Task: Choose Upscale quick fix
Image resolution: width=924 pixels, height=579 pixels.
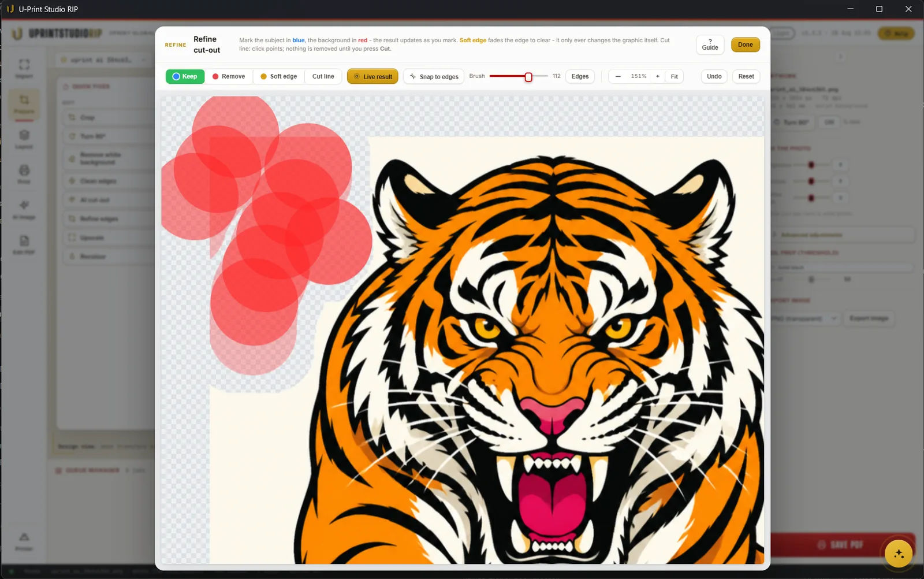Action: 109,237
